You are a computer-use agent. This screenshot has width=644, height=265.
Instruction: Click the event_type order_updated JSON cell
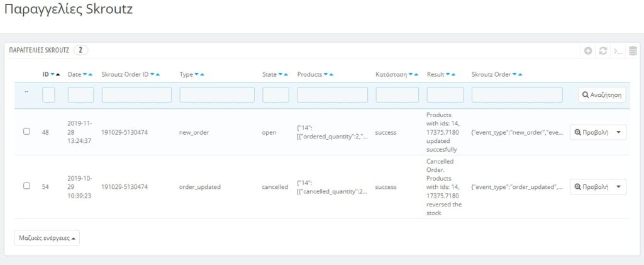click(x=517, y=187)
